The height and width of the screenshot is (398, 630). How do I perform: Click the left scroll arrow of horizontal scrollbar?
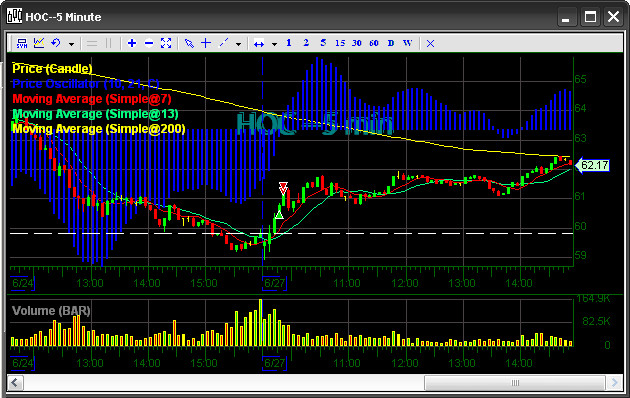point(15,383)
